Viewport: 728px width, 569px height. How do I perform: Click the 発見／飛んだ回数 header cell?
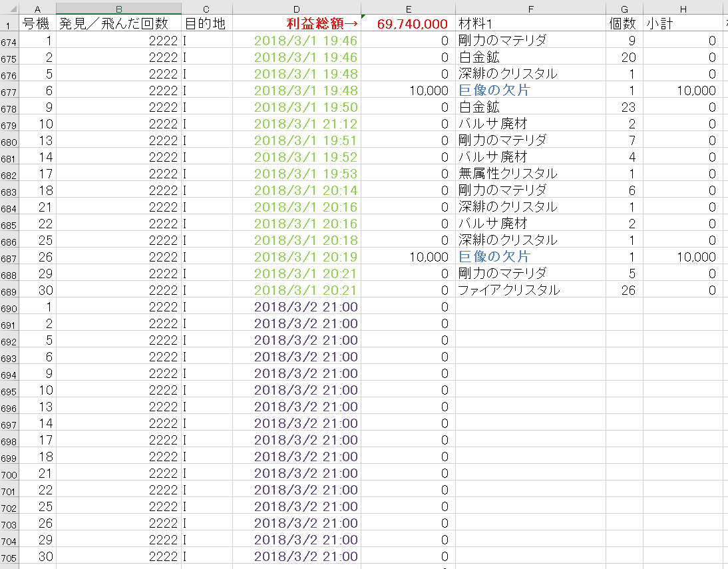[x=118, y=24]
